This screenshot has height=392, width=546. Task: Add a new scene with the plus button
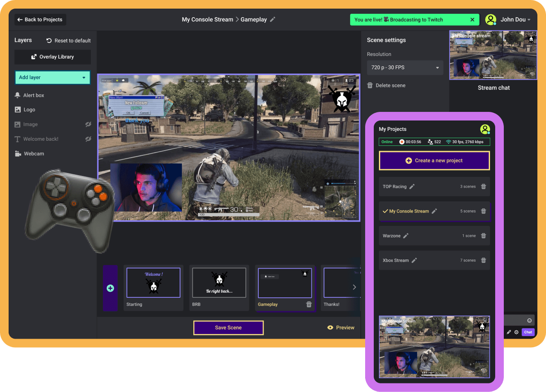point(110,288)
